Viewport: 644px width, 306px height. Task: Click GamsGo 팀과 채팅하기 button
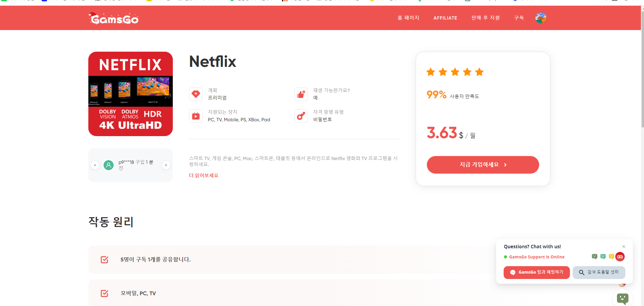tap(536, 272)
